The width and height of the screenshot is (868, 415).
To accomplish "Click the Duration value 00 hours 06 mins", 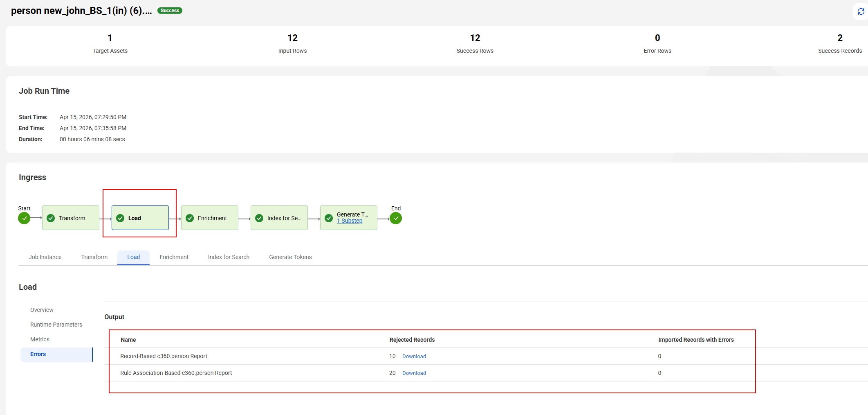I will [x=92, y=139].
